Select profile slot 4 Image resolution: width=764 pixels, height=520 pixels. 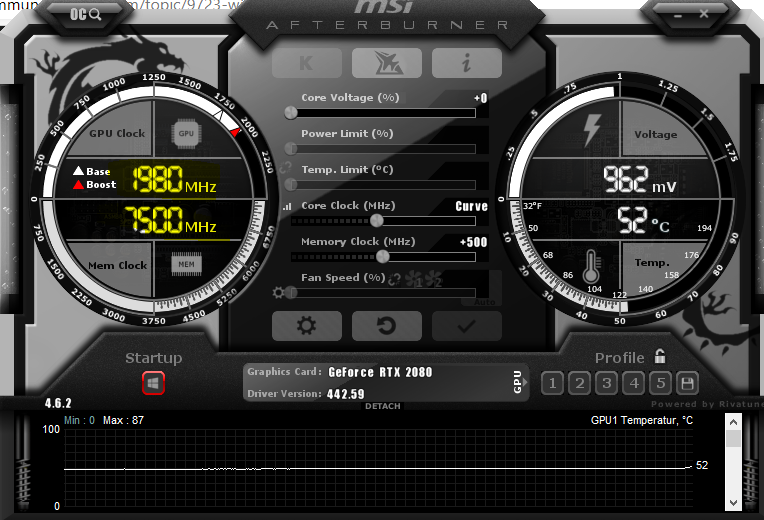coord(634,383)
